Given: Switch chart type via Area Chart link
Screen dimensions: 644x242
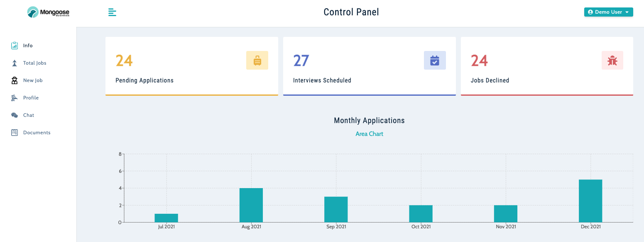Looking at the screenshot, I should tap(369, 134).
